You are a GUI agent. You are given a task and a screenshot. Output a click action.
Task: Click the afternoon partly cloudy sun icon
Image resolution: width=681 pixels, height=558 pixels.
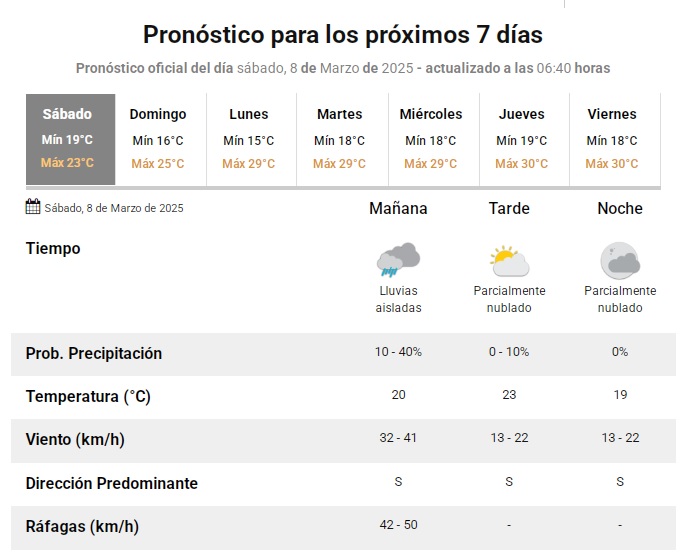pos(509,260)
